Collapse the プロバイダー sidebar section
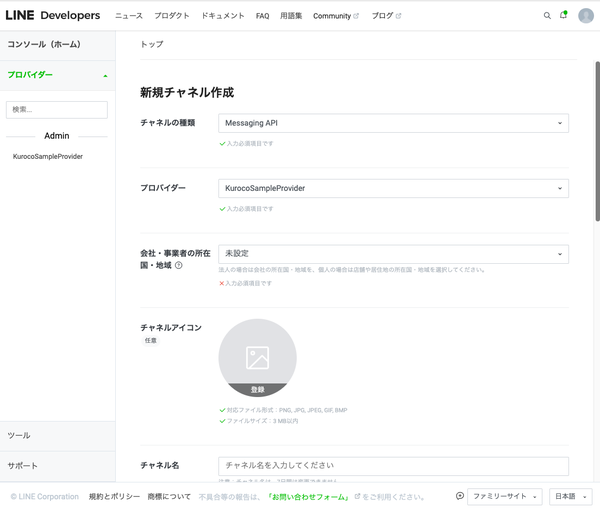The image size is (600, 508). [x=57, y=75]
